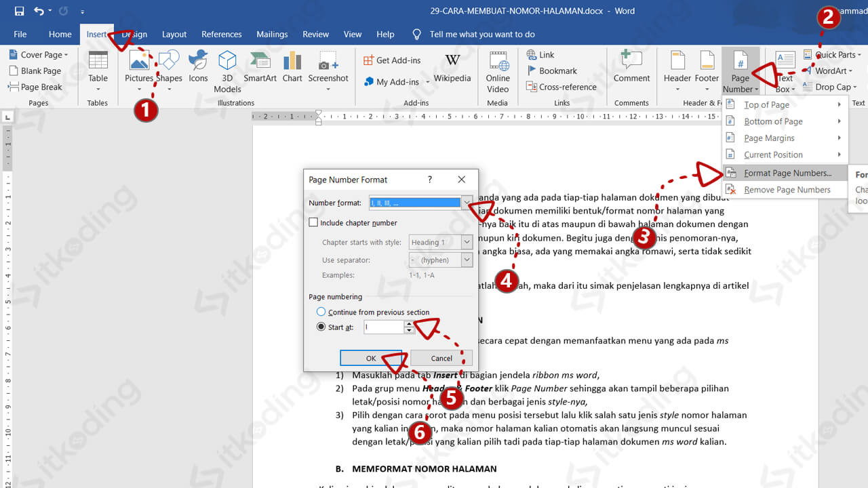Choose Remove Page Numbers menu item

click(784, 190)
